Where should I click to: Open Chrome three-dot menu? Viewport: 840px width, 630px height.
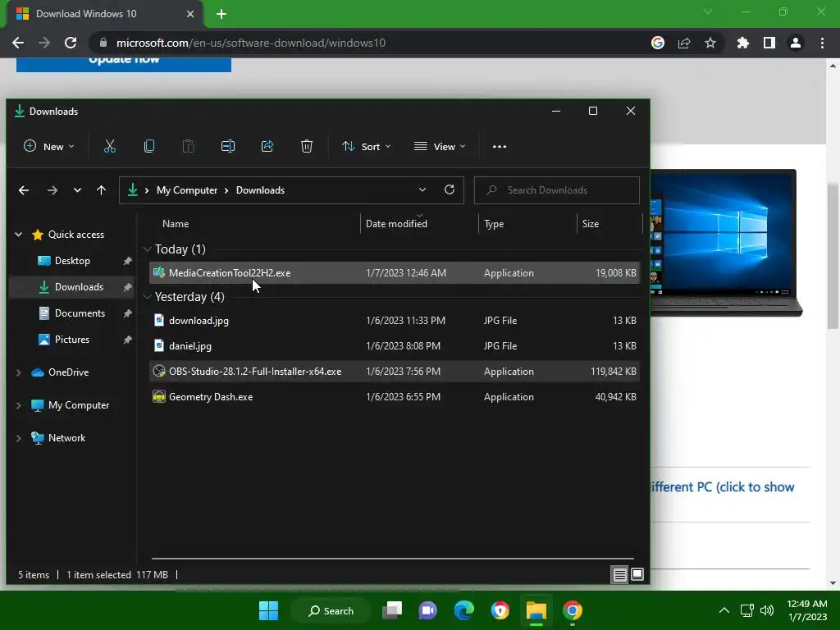pyautogui.click(x=822, y=43)
